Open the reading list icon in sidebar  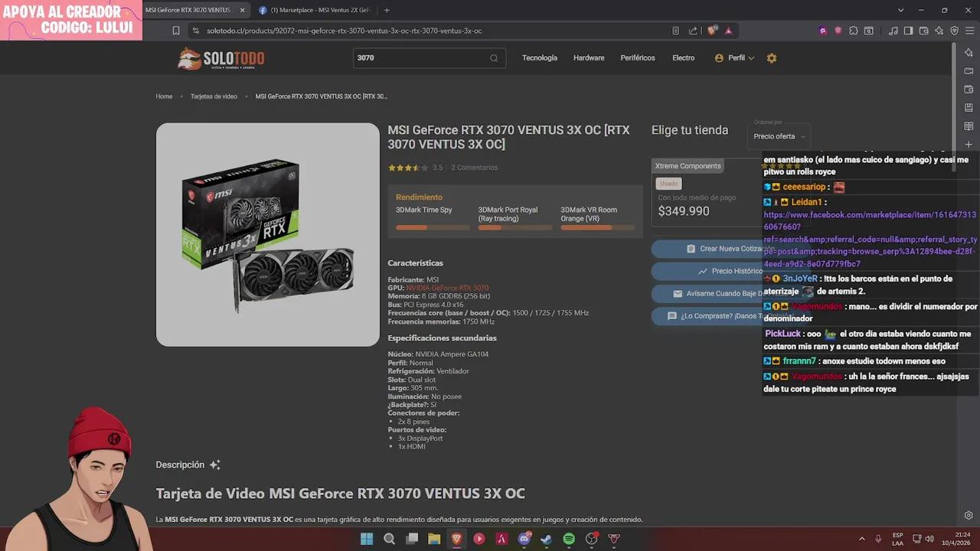coord(969,126)
